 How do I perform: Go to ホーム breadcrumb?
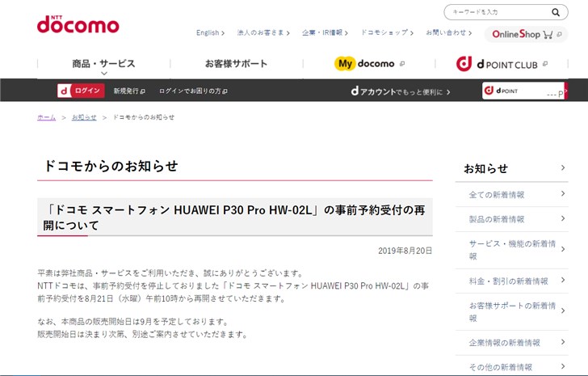click(x=47, y=117)
